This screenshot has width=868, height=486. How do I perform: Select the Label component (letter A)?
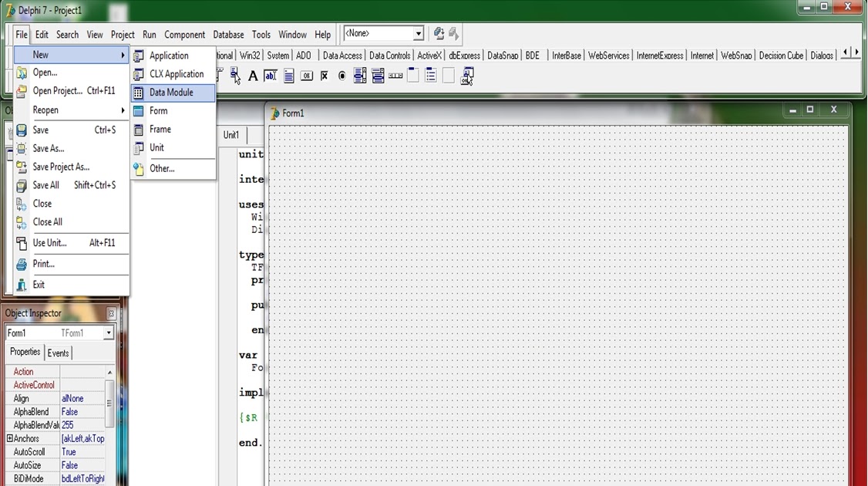(x=253, y=76)
